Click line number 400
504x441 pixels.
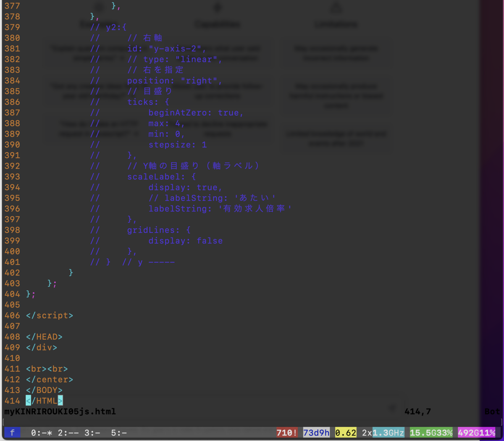pyautogui.click(x=12, y=252)
